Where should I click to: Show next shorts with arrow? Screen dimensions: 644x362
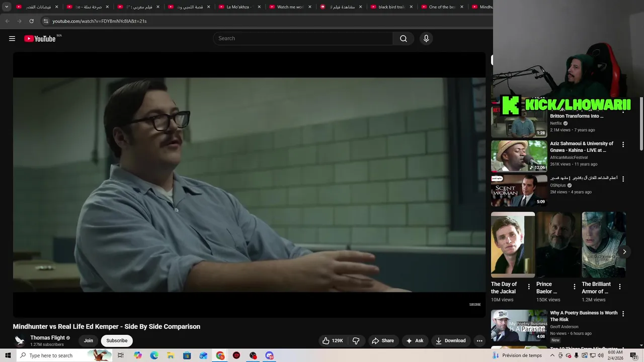[624, 252]
